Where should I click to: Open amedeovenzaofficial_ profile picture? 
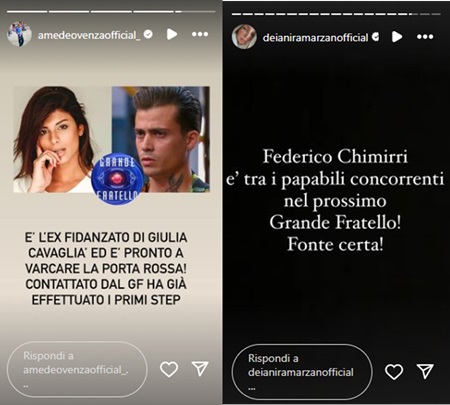tap(19, 34)
